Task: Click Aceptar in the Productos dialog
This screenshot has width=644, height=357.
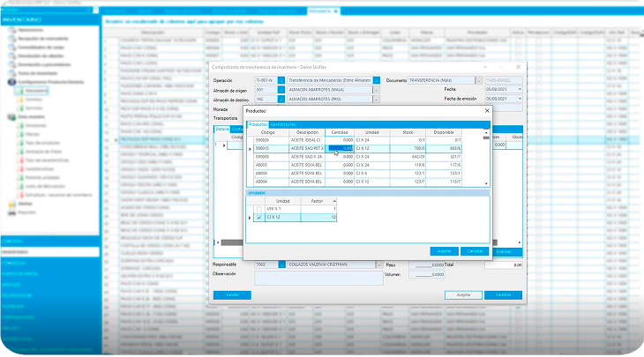Action: click(x=442, y=251)
